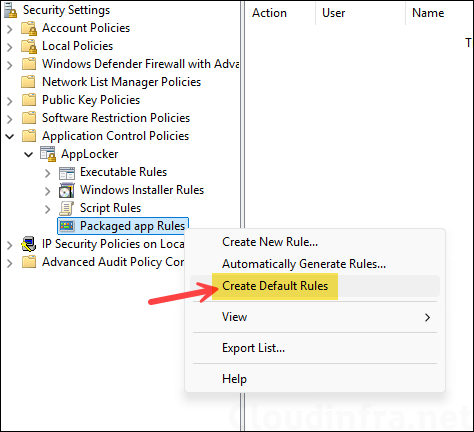Image resolution: width=474 pixels, height=432 pixels.
Task: Select Network List Manager Policies label
Action: pyautogui.click(x=122, y=82)
